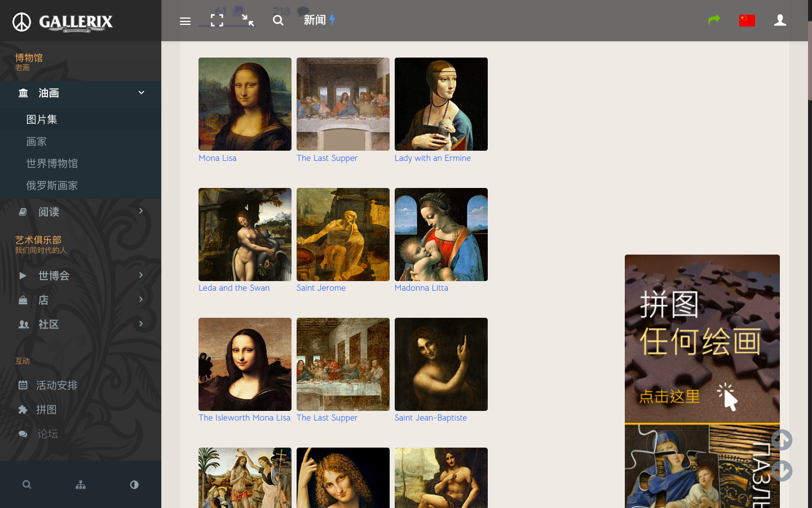
Task: Open the 新闻 news link
Action: tap(320, 20)
